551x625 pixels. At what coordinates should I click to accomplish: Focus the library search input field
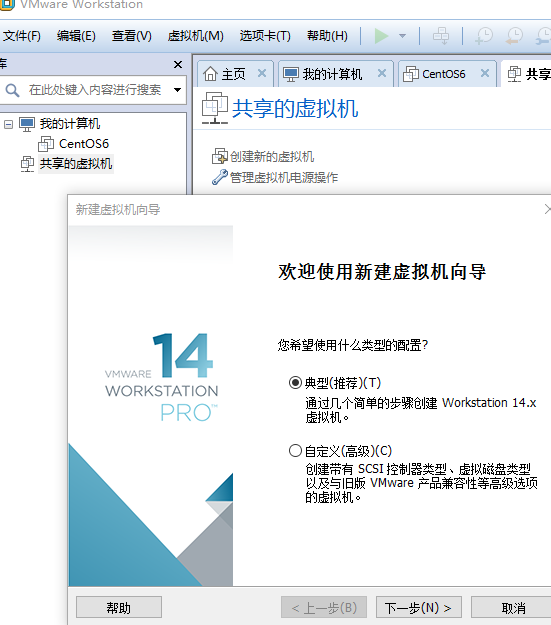click(x=94, y=90)
